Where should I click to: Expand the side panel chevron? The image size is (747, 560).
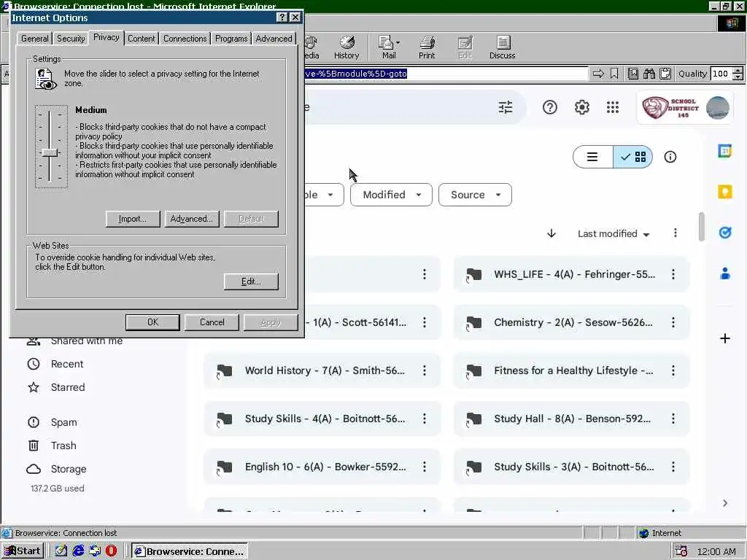click(x=724, y=503)
